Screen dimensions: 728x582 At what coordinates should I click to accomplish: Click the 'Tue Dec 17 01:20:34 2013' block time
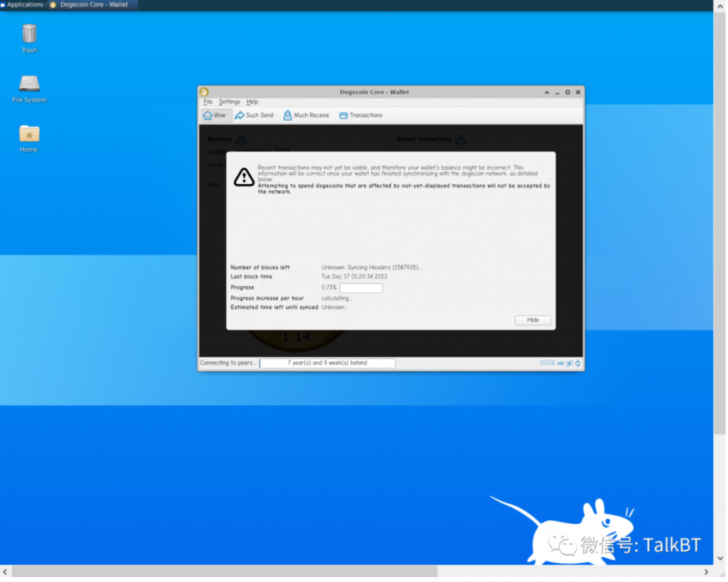pos(354,276)
